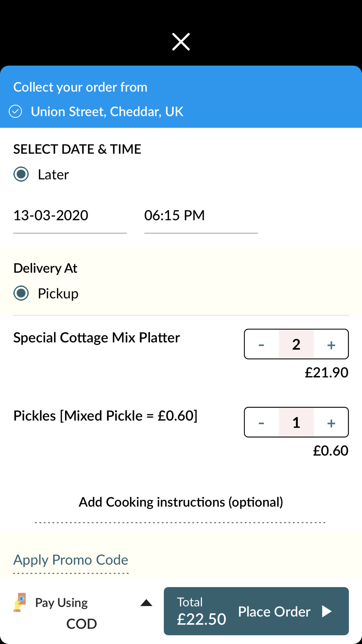Select the COD payment method label

(81, 624)
